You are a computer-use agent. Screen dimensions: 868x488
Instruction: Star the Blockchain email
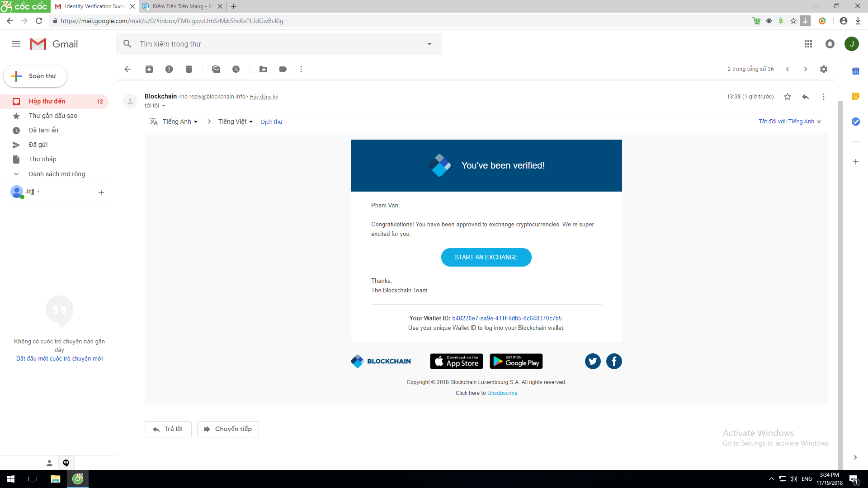click(788, 97)
